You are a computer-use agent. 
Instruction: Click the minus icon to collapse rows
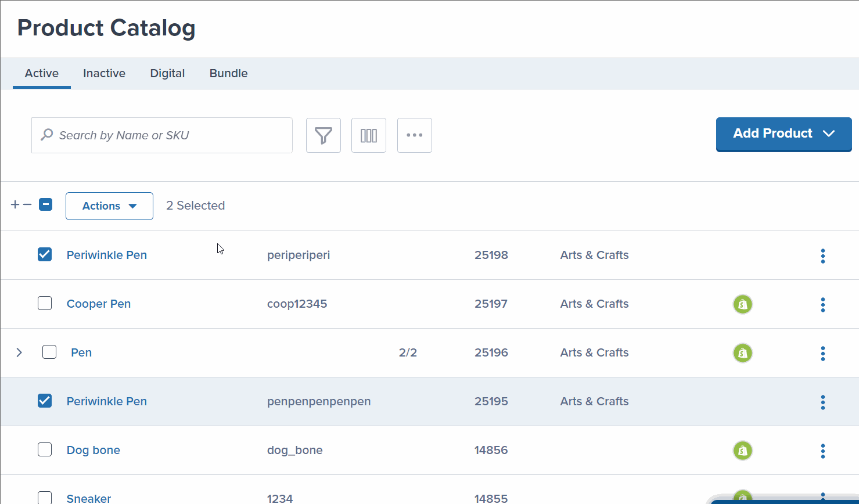(27, 204)
